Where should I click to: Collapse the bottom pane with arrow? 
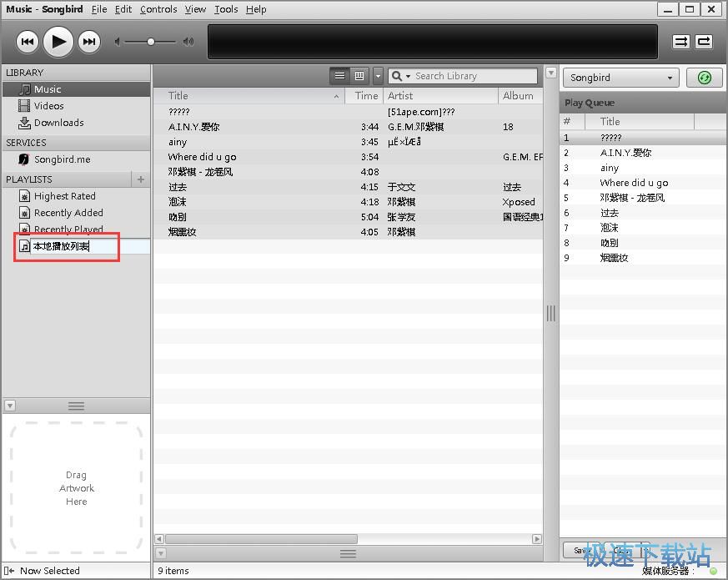click(161, 553)
